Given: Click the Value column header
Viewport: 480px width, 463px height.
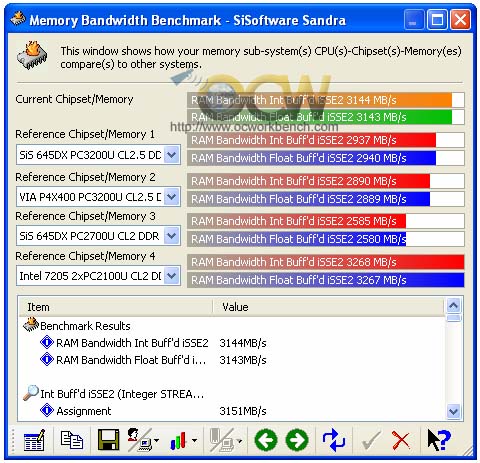Looking at the screenshot, I should click(x=328, y=307).
